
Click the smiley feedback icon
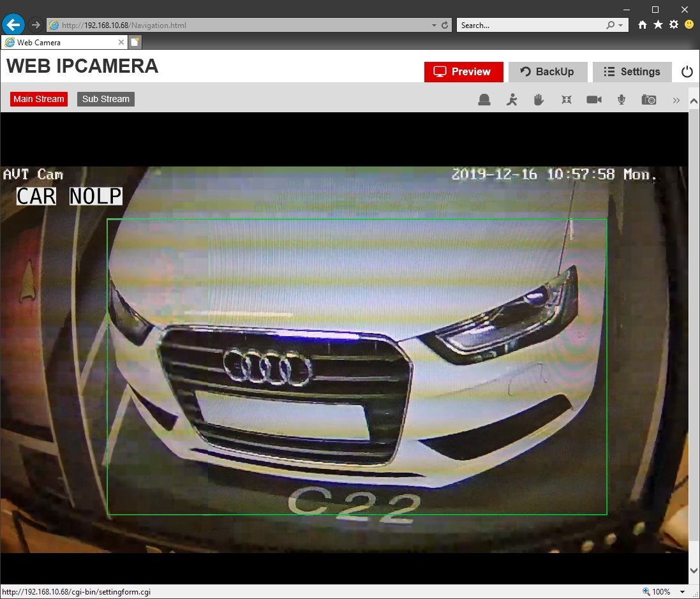click(689, 25)
